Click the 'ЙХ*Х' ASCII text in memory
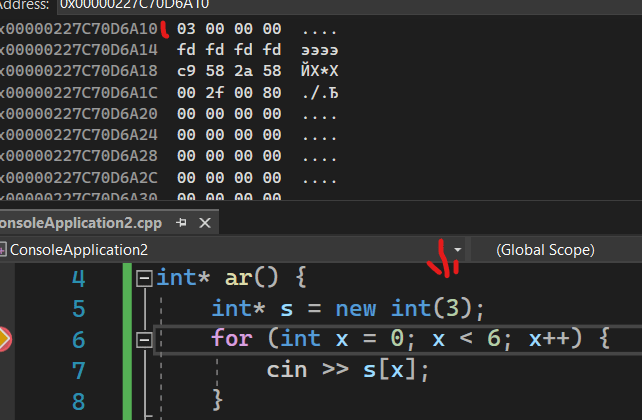 320,71
